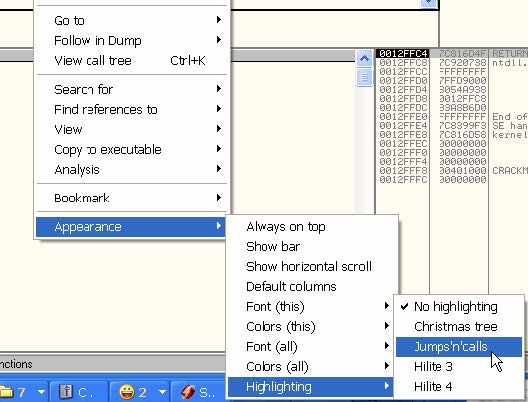Open the Bookmark submenu

pyautogui.click(x=132, y=198)
